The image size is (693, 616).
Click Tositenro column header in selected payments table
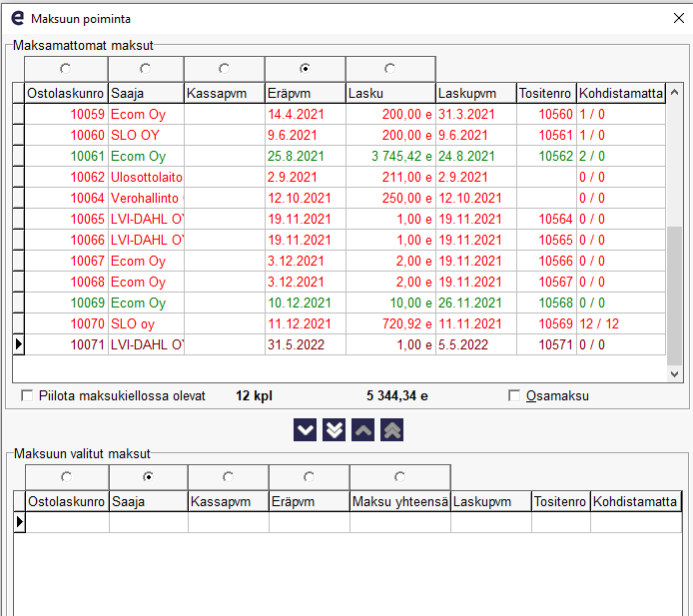561,501
